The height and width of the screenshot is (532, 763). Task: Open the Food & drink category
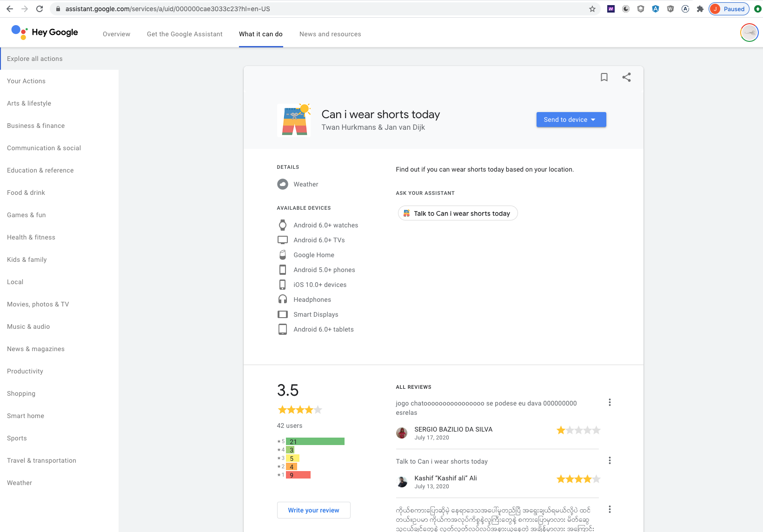(60, 193)
